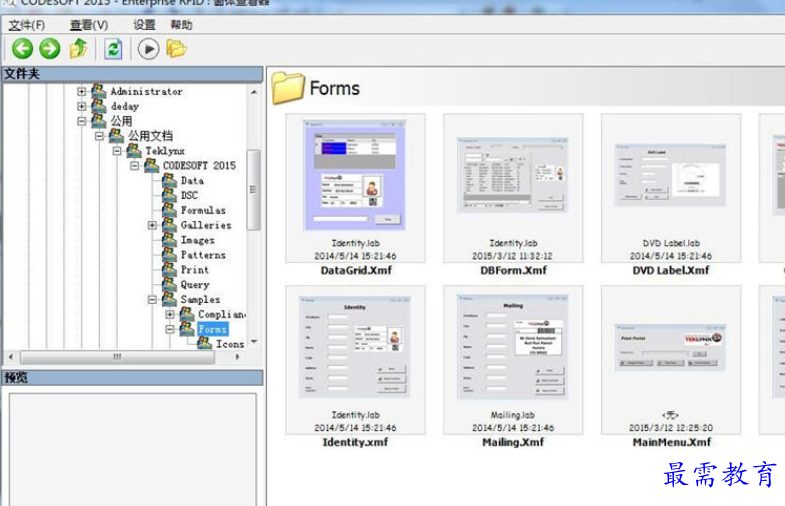Viewport: 785px width, 506px height.
Task: Click the tree scroll down arrow
Action: [254, 341]
